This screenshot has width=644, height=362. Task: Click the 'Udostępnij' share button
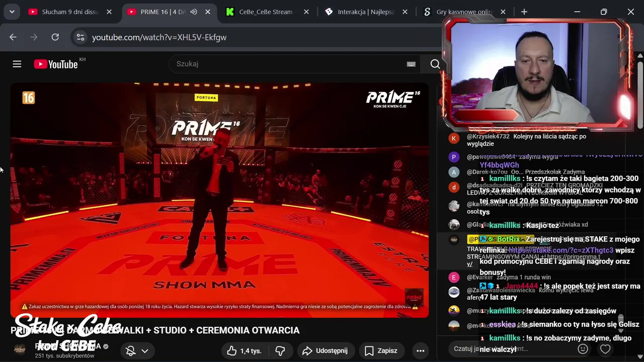[326, 351]
